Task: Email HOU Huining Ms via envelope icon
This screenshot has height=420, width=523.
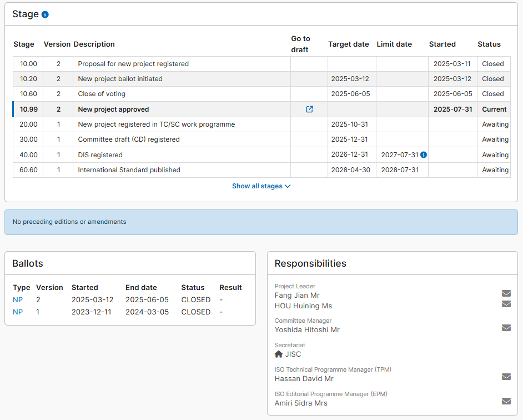Action: click(x=506, y=304)
